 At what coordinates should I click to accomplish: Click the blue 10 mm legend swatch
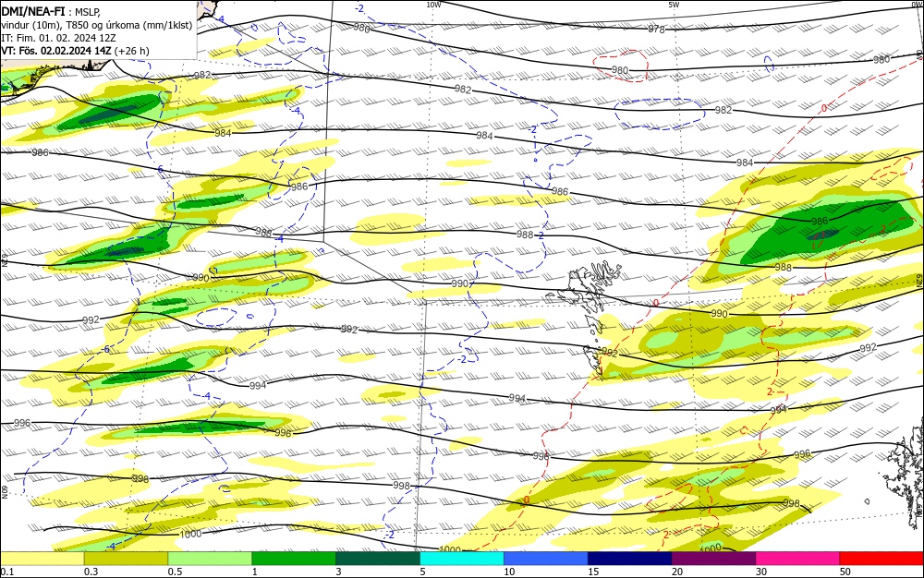tap(546, 559)
